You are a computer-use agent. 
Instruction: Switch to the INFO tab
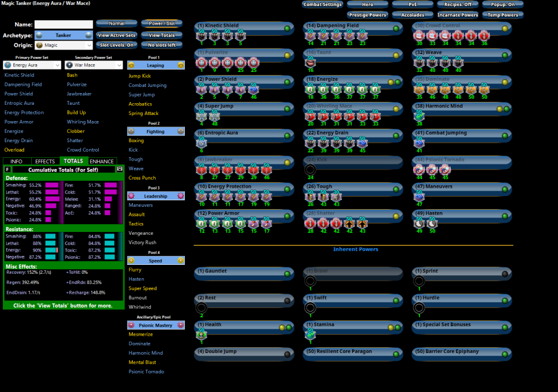tap(17, 162)
